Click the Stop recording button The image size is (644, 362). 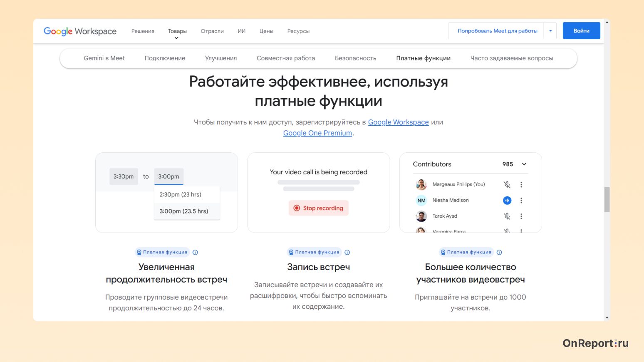tap(319, 208)
